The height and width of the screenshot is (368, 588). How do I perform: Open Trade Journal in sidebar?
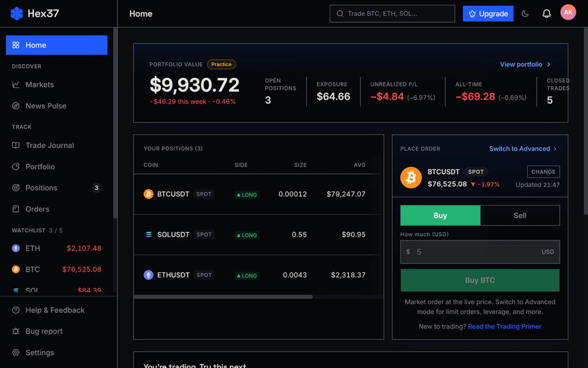[x=57, y=145]
